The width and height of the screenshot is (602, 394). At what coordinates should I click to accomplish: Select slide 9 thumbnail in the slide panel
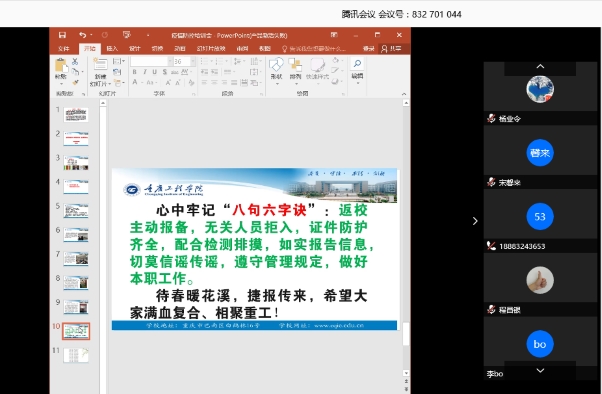coord(76,307)
